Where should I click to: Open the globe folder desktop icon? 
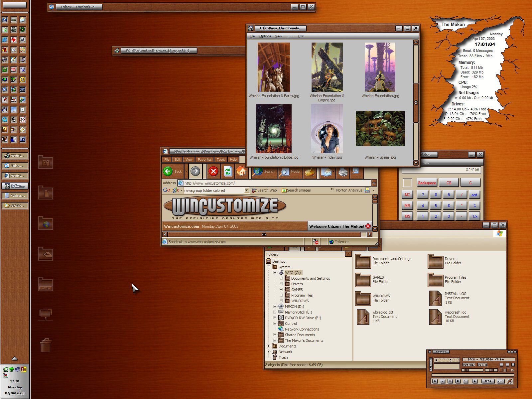click(46, 223)
